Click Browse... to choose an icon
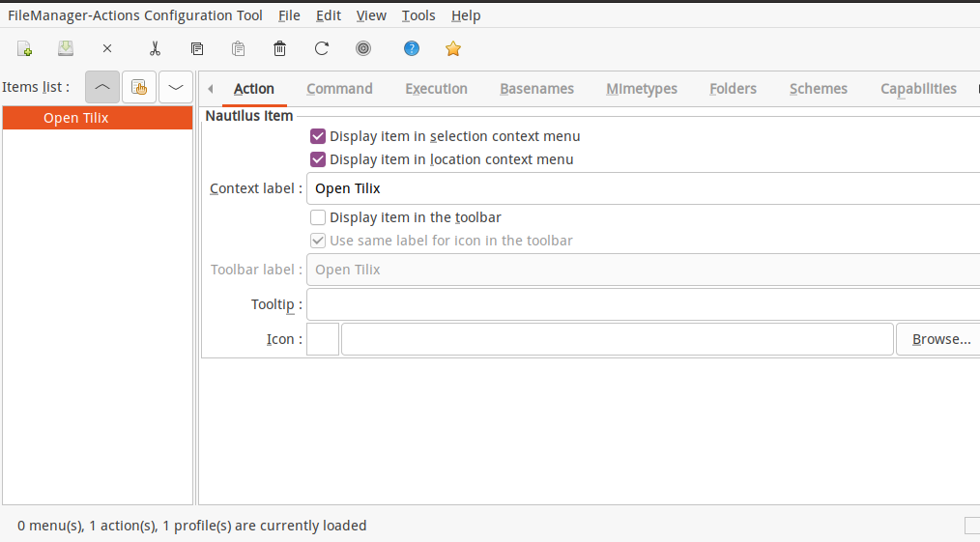 pyautogui.click(x=940, y=339)
